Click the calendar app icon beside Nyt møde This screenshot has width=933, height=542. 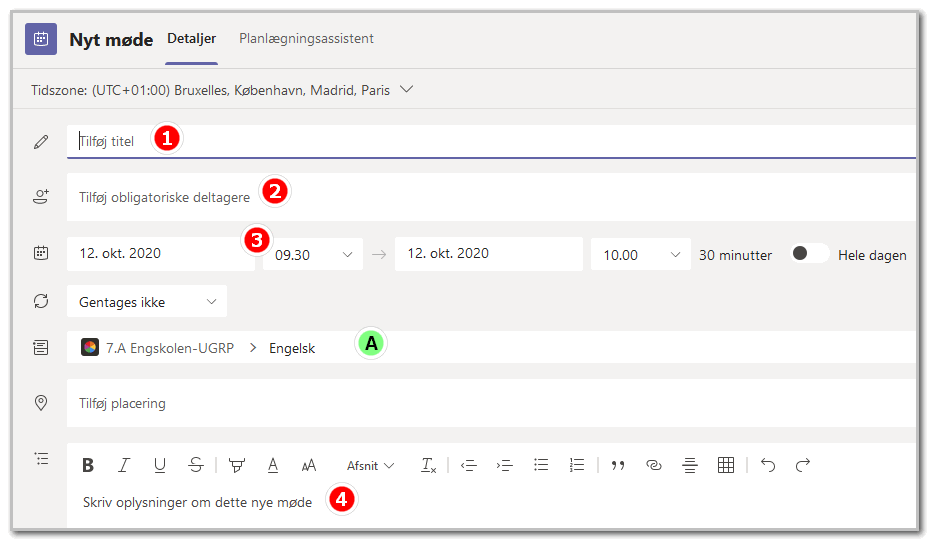pos(41,39)
